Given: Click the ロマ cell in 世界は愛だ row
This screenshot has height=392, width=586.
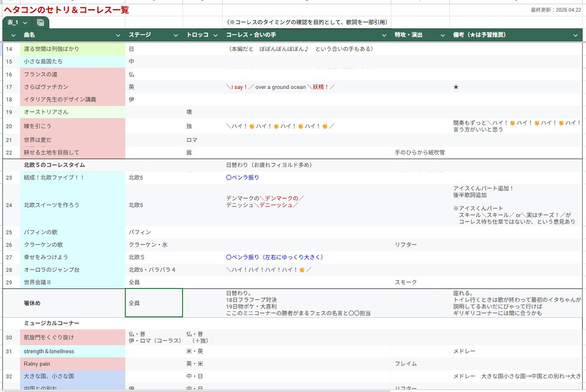Looking at the screenshot, I should (x=203, y=140).
